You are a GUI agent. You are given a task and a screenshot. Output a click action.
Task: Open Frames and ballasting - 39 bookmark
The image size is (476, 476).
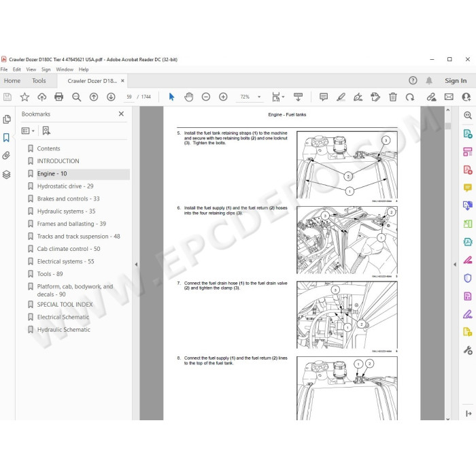71,224
